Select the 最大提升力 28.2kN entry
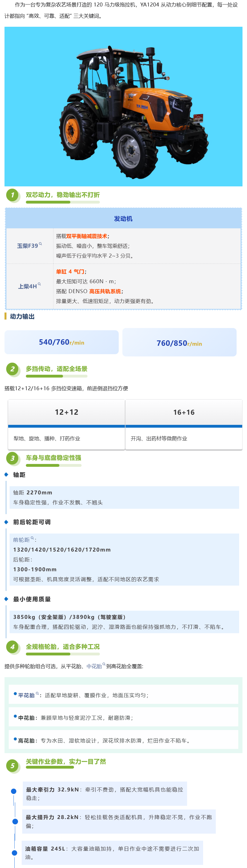 tap(119, 821)
